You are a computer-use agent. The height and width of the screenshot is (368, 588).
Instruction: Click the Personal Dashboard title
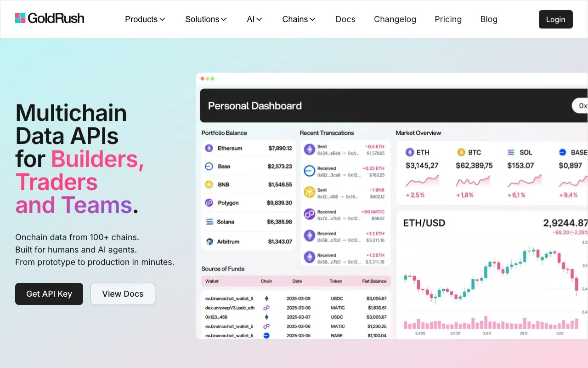(255, 106)
